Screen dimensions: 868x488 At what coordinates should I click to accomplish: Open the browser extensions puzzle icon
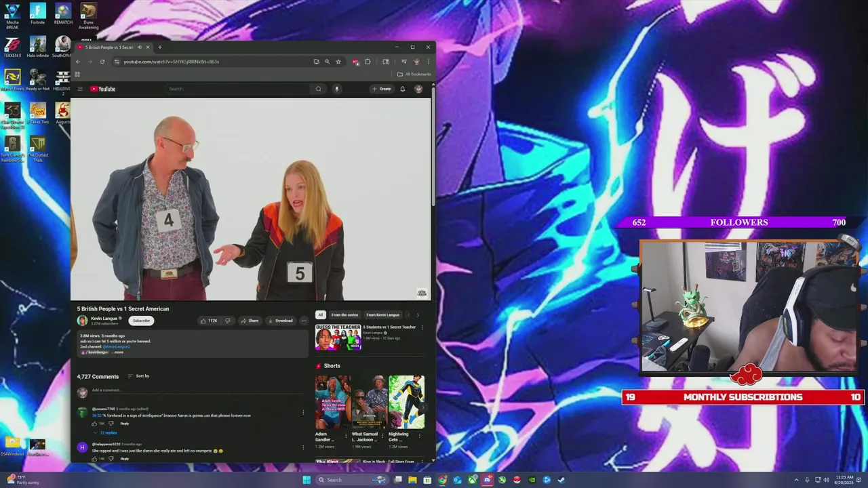[368, 62]
